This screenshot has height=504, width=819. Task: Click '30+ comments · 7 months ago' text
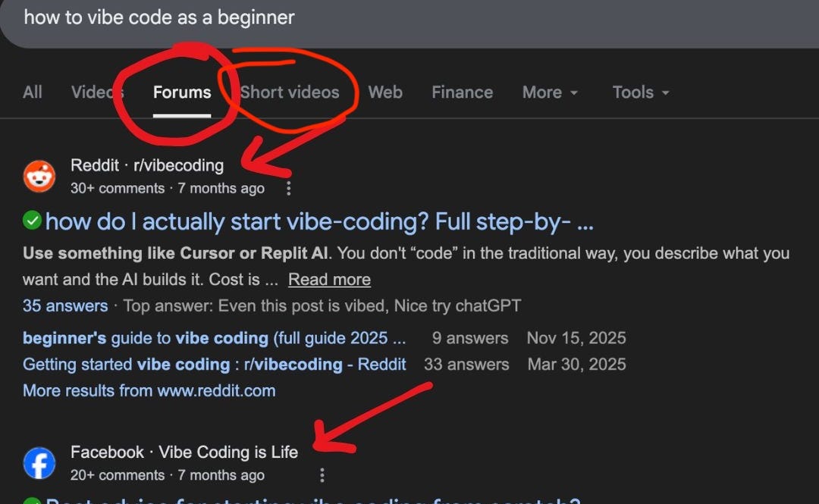167,188
